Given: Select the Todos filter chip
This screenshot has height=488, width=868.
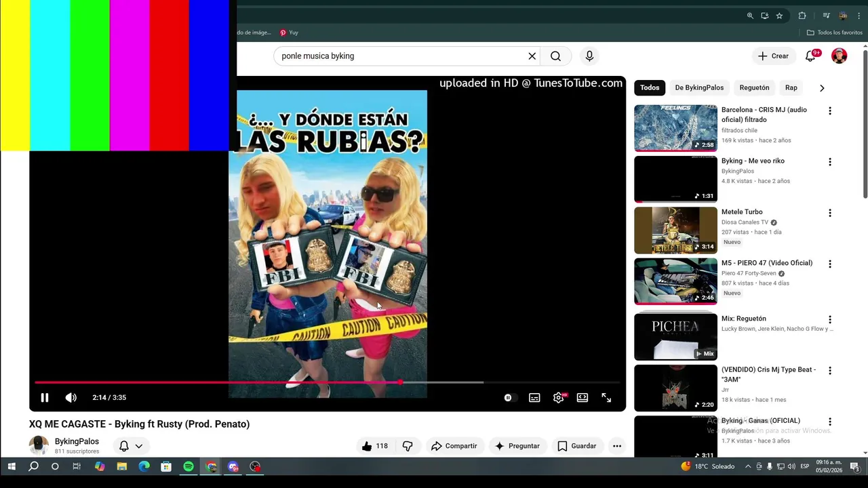Looking at the screenshot, I should (x=650, y=87).
